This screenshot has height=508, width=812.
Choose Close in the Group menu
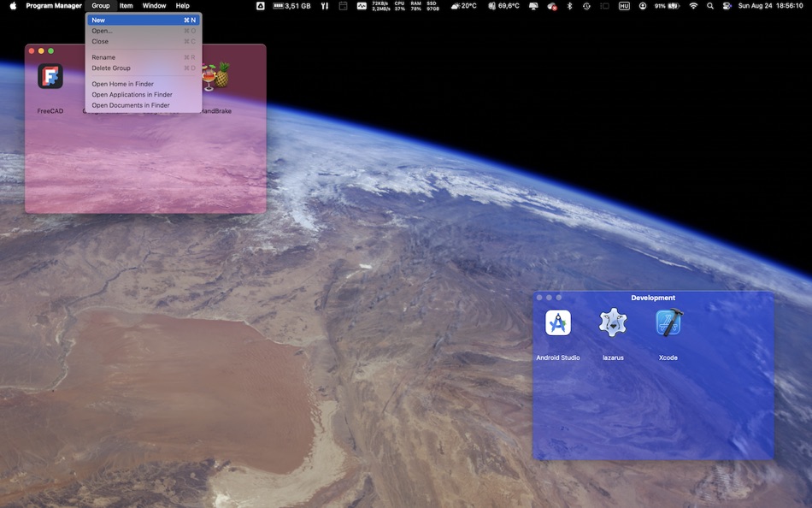(144, 41)
